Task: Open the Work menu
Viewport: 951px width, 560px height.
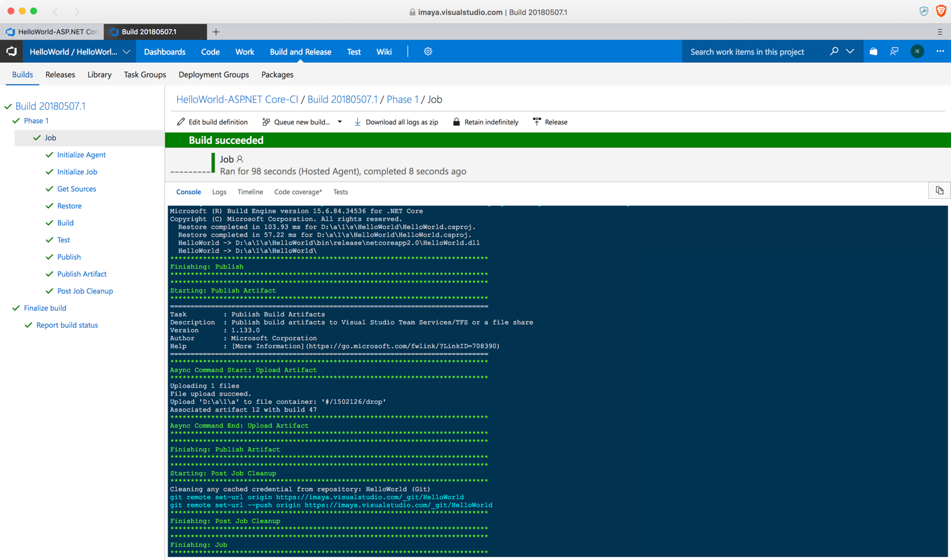Action: 244,51
